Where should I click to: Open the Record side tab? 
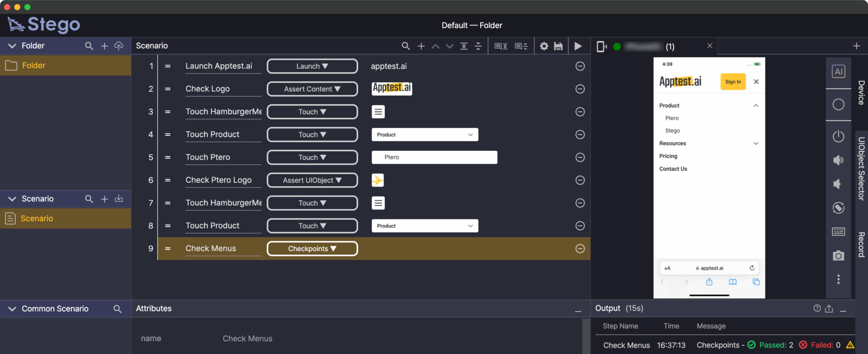click(x=861, y=244)
